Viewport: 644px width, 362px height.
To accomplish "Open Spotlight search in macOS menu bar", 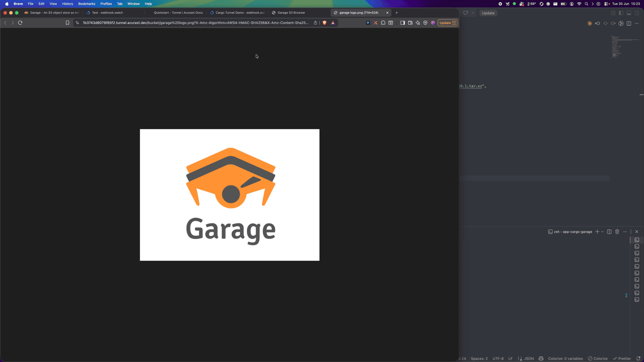I will tap(586, 4).
